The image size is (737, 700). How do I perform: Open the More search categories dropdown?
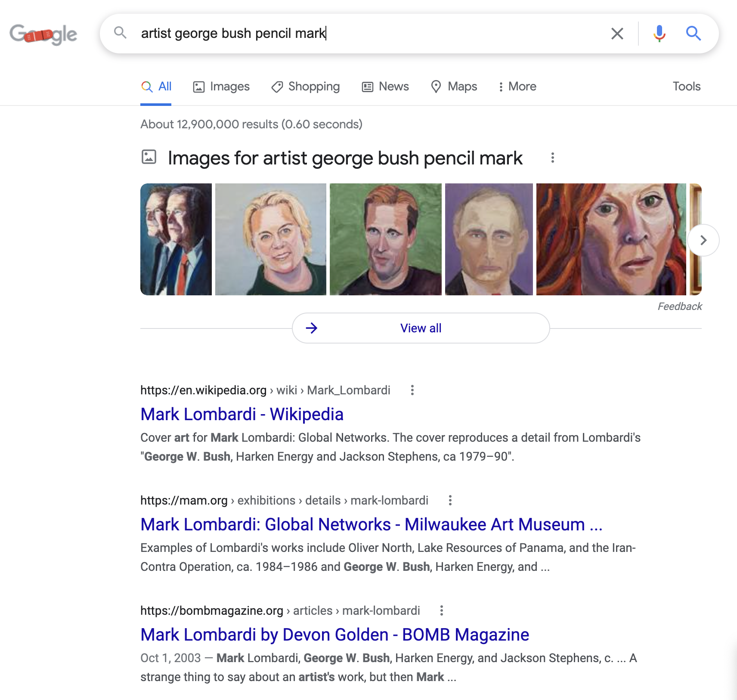[517, 87]
